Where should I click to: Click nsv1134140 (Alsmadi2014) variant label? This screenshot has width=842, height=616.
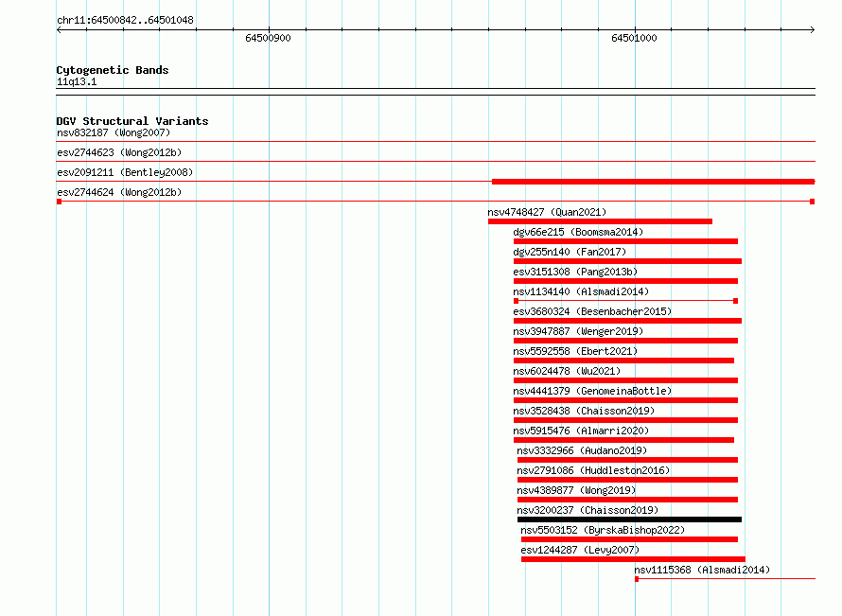click(x=581, y=291)
